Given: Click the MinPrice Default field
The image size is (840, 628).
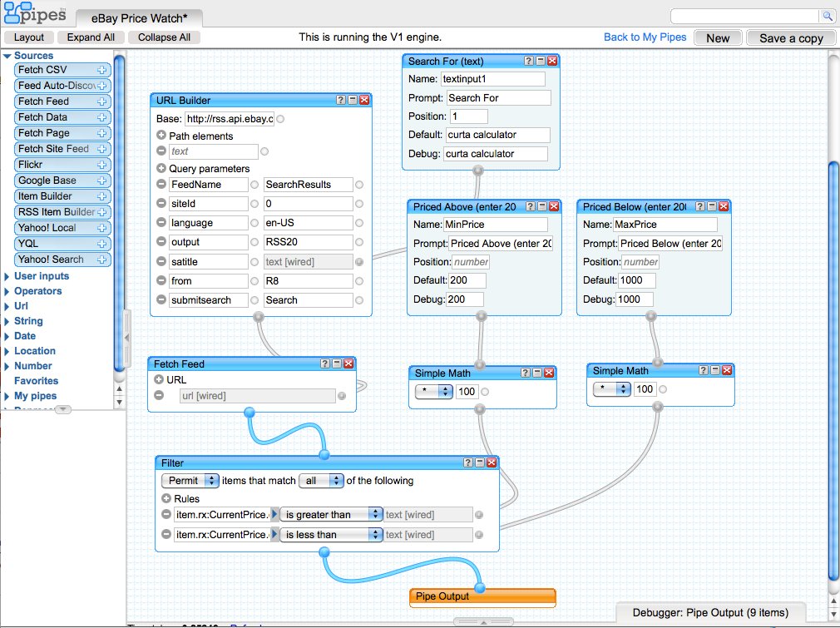Looking at the screenshot, I should click(467, 280).
